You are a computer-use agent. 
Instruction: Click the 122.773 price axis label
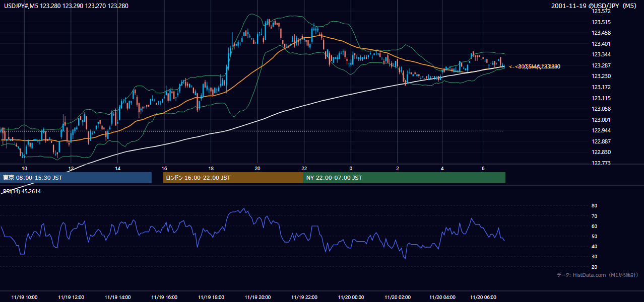click(602, 163)
